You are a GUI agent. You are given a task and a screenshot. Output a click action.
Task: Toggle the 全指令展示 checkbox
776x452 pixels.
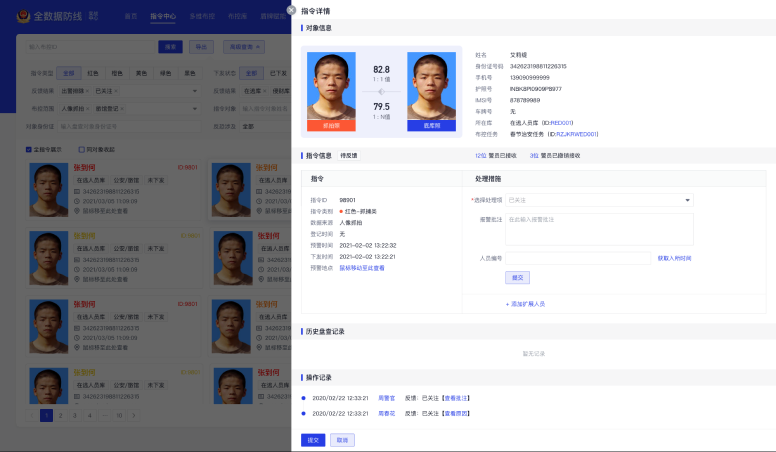pos(29,150)
